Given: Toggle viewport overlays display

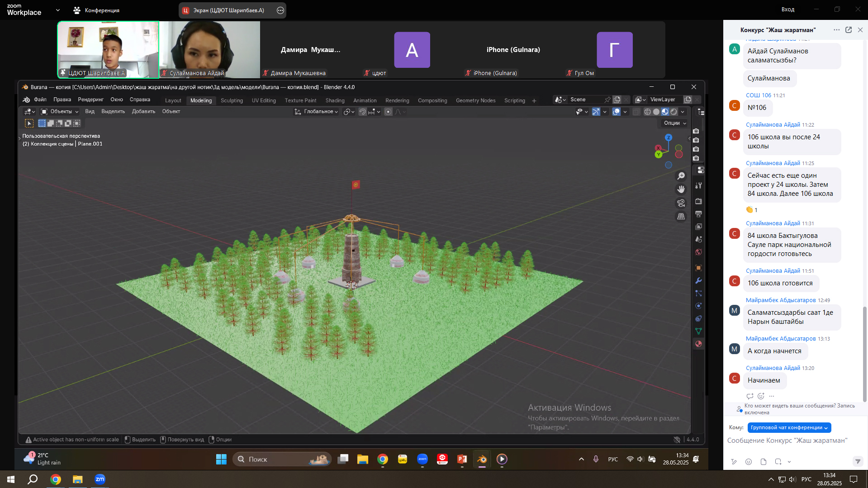Looking at the screenshot, I should point(616,112).
